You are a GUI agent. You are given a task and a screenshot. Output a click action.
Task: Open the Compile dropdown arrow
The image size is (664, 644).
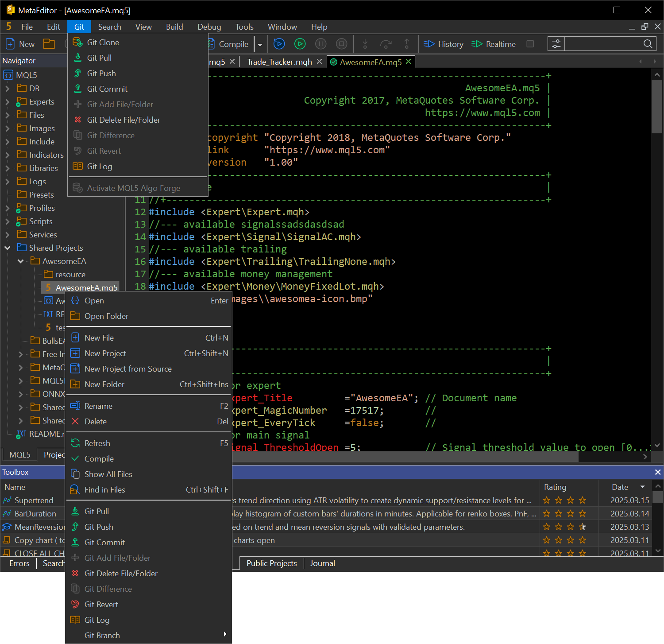(260, 44)
